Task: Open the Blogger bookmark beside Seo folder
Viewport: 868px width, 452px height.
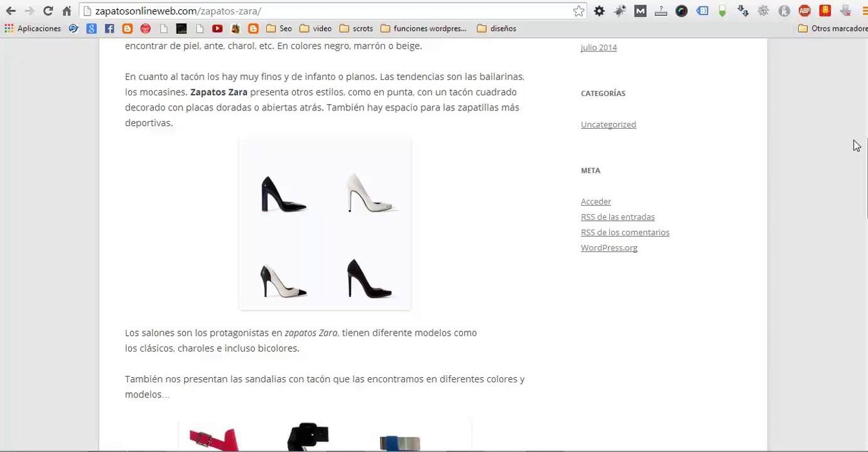Action: tap(254, 28)
